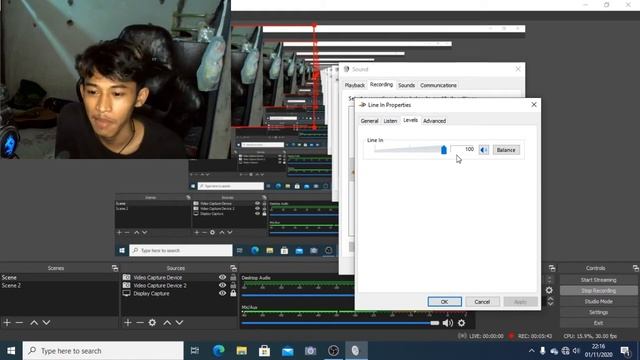Open the taskbar clock showing 22:16
Image resolution: width=640 pixels, height=360 pixels.
click(x=598, y=351)
